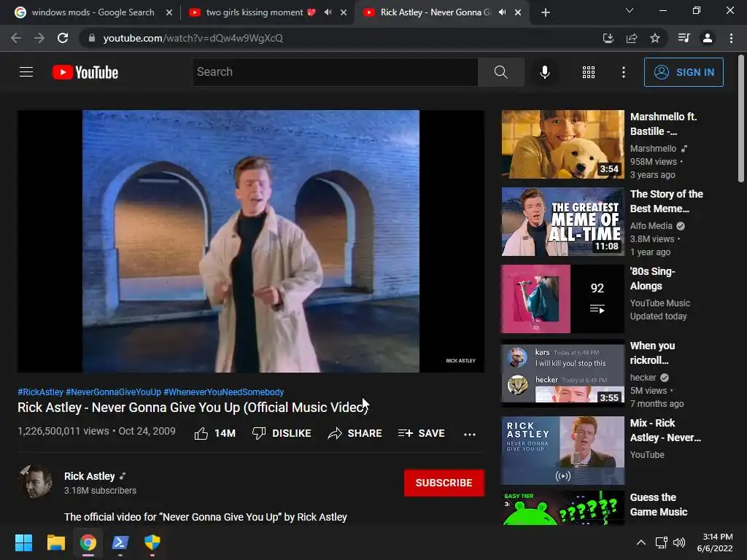Viewport: 747px width, 560px height.
Task: Open the #NeverGonnaGiveYouUp hashtag
Action: pos(113,392)
